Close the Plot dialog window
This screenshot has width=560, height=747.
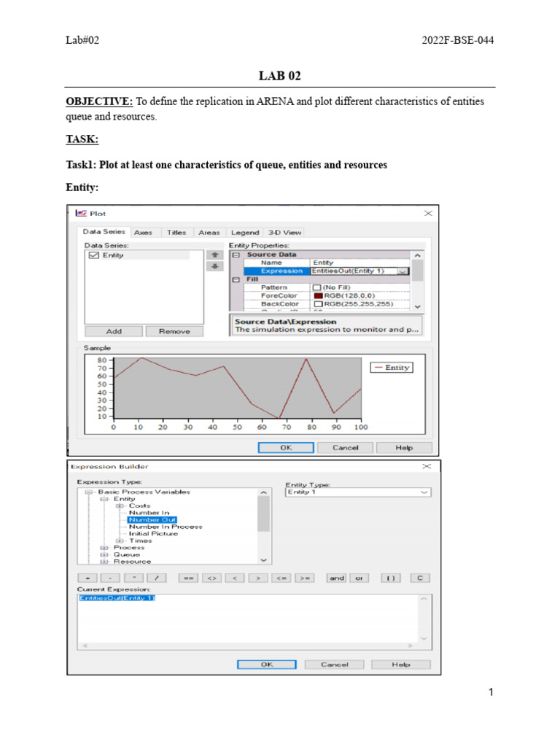pos(428,214)
